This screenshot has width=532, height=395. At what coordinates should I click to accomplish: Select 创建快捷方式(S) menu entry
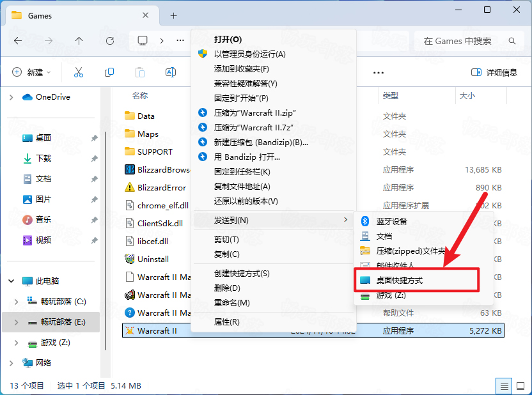tap(274, 274)
